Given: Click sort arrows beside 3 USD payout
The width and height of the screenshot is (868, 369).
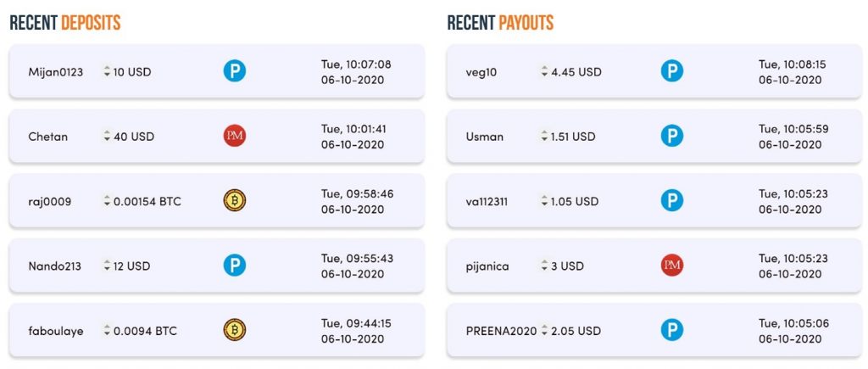Looking at the screenshot, I should pos(545,266).
